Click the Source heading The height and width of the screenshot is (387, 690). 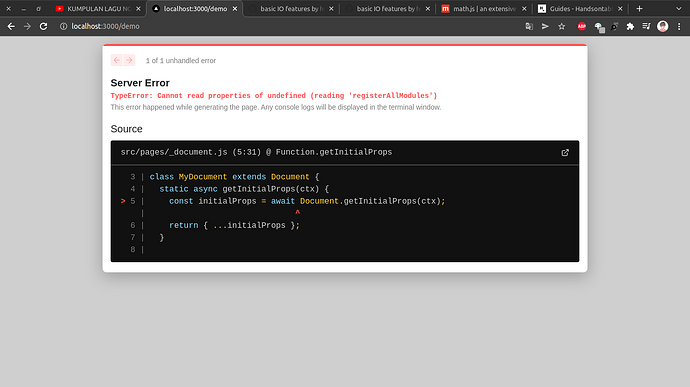[x=126, y=129]
